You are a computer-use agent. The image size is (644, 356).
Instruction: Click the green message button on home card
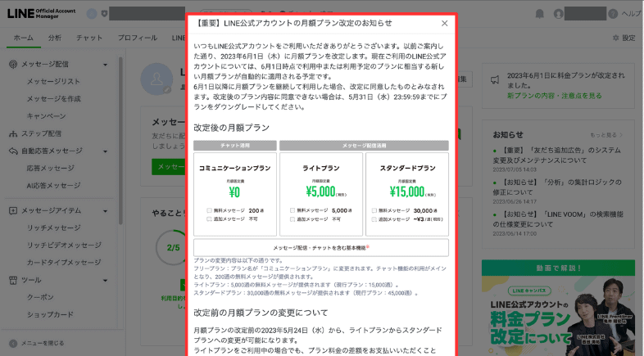tap(169, 166)
